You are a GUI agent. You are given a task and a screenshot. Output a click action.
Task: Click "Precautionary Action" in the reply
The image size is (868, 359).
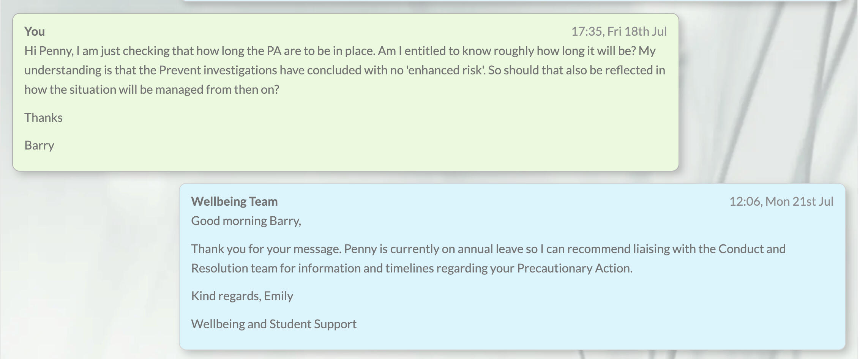coord(574,268)
